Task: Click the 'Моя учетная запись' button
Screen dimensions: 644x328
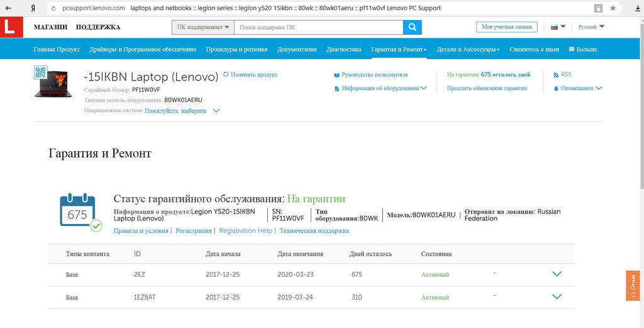Action: tap(507, 27)
